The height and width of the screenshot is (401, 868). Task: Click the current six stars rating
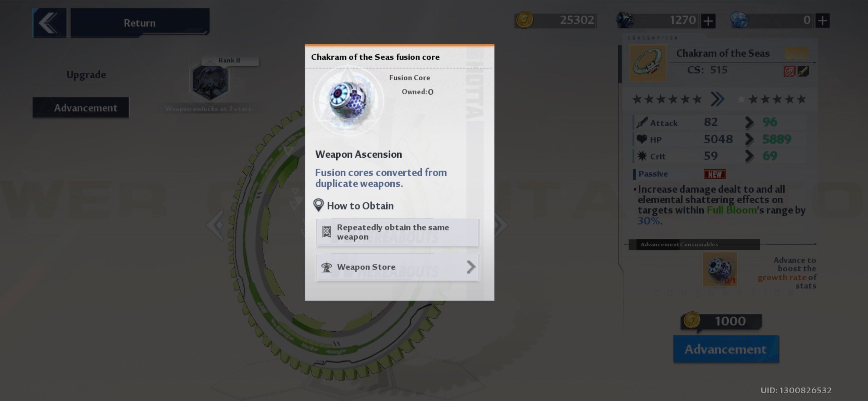[x=667, y=99]
